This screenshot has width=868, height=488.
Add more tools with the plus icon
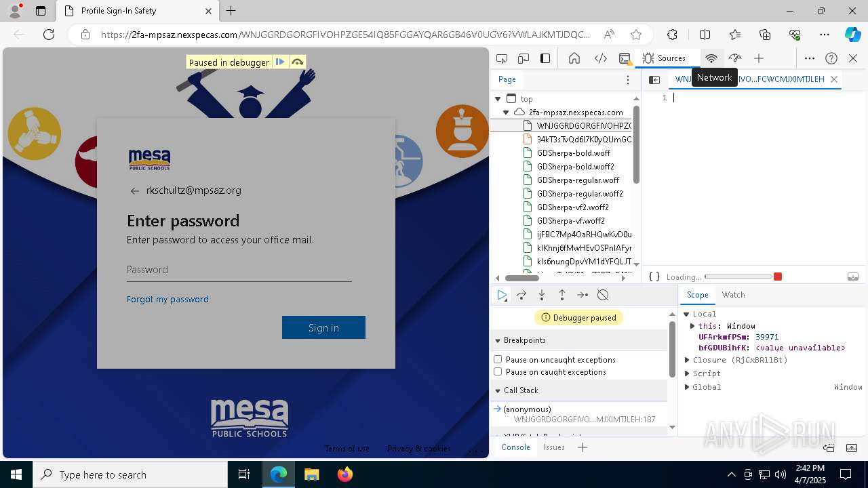point(759,58)
